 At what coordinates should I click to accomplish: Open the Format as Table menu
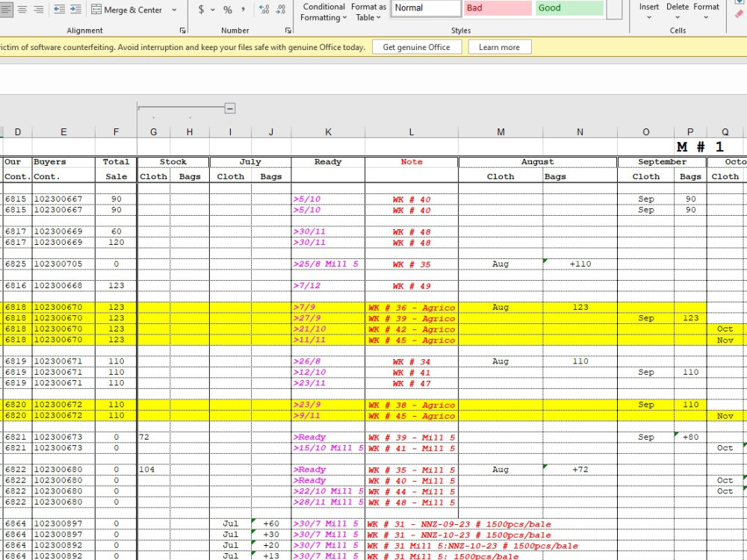coord(368,12)
